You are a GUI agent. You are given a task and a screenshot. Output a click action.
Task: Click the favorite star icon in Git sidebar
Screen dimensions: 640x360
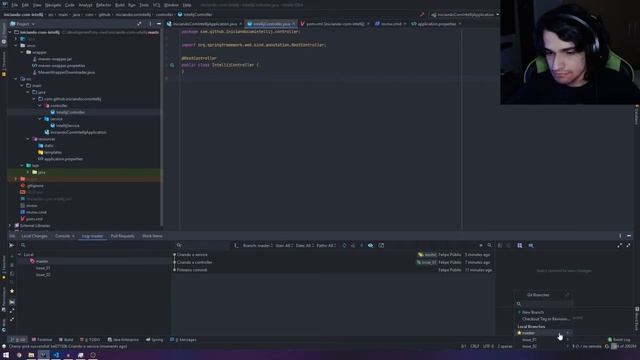12,291
